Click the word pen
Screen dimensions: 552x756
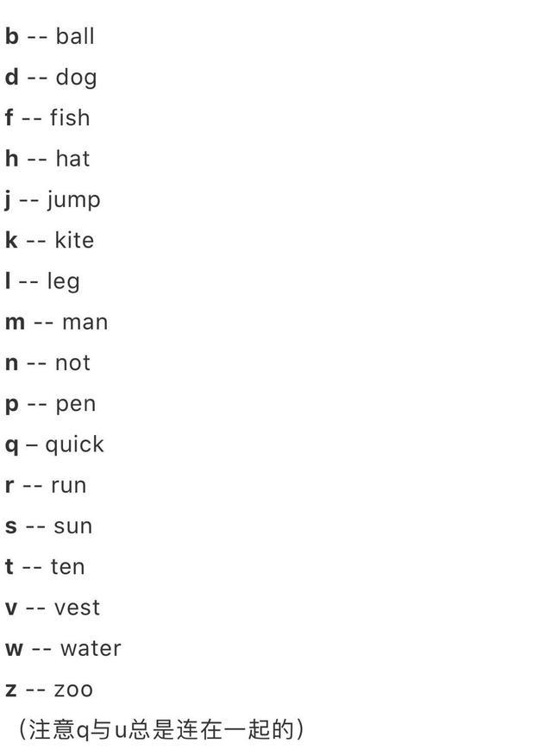click(x=76, y=405)
